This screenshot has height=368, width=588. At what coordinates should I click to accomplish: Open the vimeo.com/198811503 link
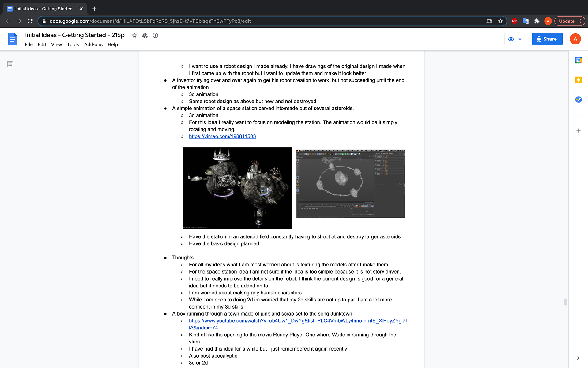[222, 136]
